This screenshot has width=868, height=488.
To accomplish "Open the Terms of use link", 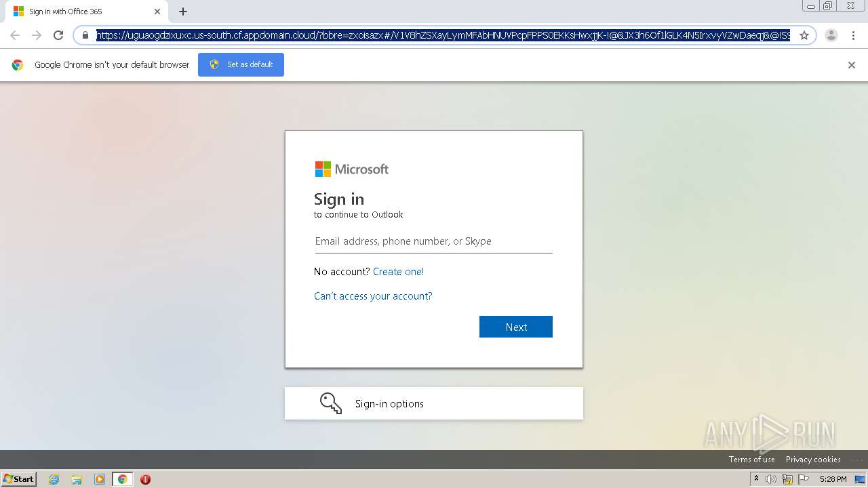I will pos(752,460).
